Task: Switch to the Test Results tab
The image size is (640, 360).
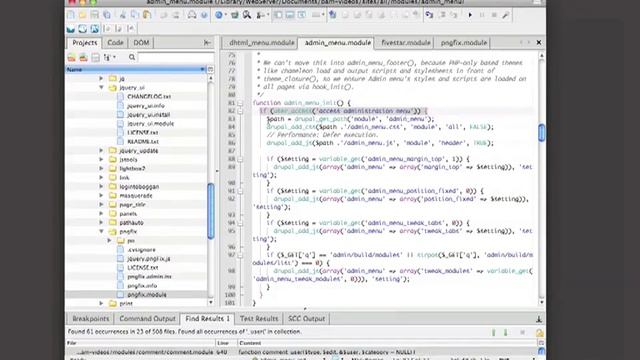Action: click(x=259, y=318)
